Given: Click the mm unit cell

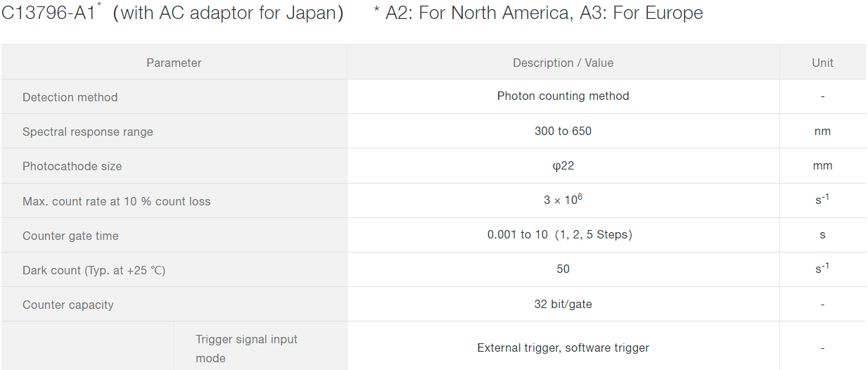Looking at the screenshot, I should click(822, 166).
